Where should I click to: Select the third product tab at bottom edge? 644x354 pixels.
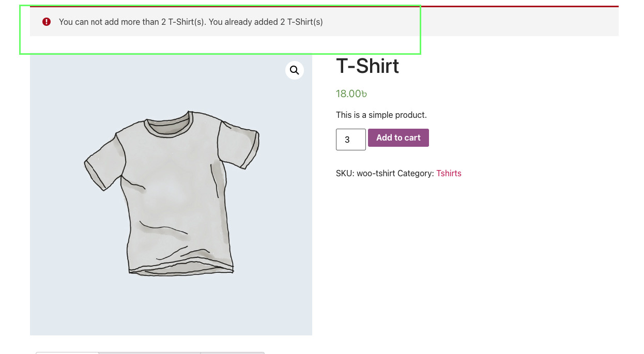pyautogui.click(x=233, y=353)
